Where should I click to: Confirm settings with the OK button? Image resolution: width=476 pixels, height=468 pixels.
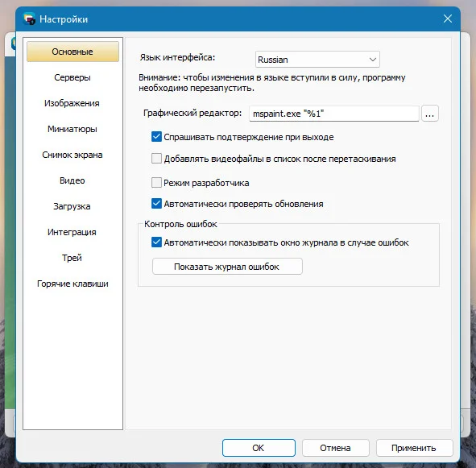tap(259, 448)
